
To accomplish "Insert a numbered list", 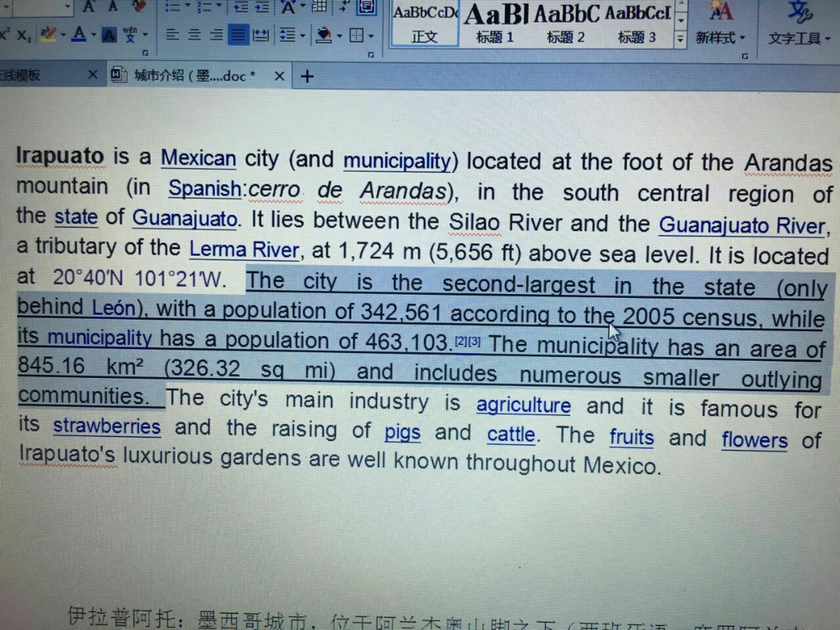I will click(204, 6).
